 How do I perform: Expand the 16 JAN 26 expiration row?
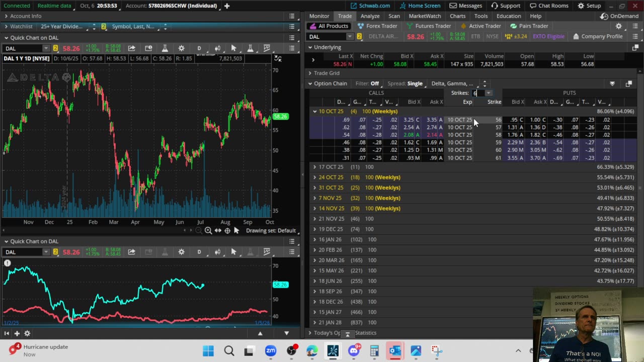[x=315, y=240]
